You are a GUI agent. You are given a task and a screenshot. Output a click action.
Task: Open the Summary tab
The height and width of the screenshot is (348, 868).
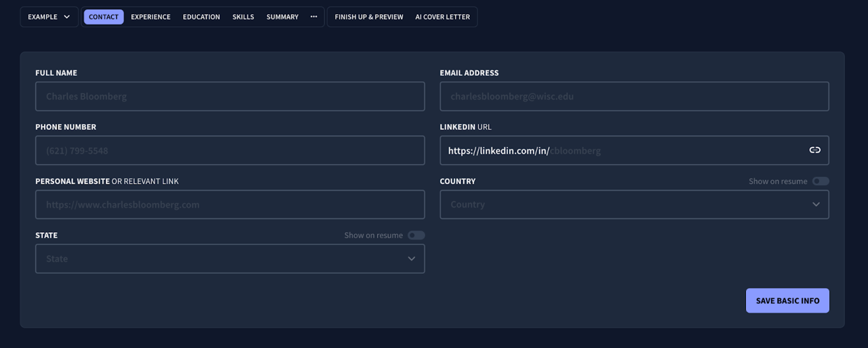click(x=282, y=17)
